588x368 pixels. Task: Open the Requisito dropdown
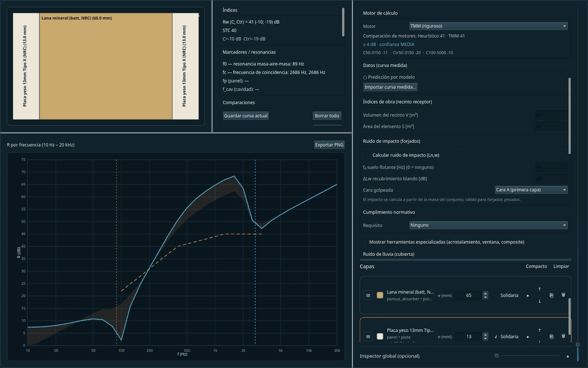tap(488, 225)
